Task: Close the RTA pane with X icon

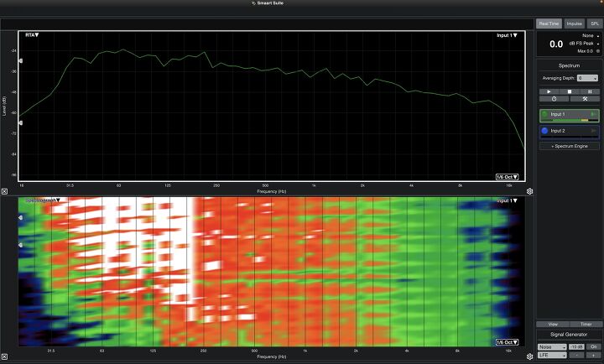Action: point(4,191)
